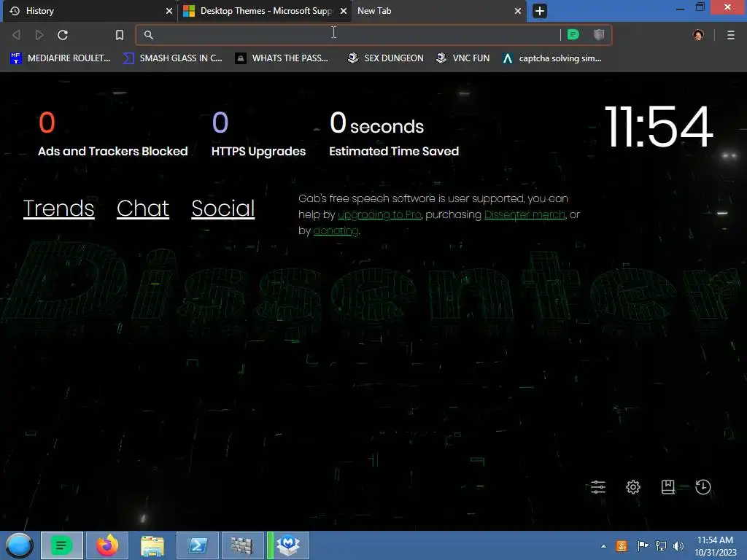Launch Firefox from the taskbar
This screenshot has width=747, height=560.
[107, 545]
